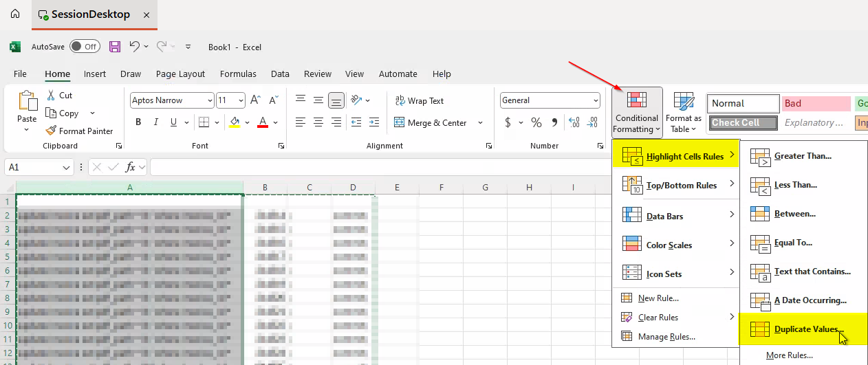Click the Borders icon
868x365 pixels.
coord(204,122)
